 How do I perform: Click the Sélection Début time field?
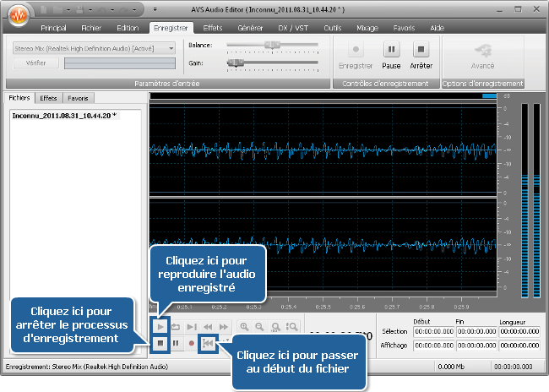tap(434, 332)
